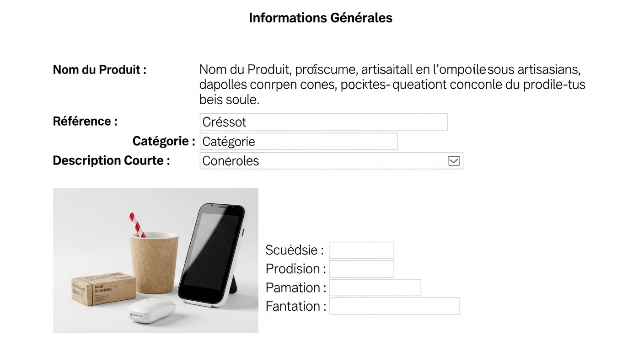Click the Référence field containing Créssot

point(323,122)
